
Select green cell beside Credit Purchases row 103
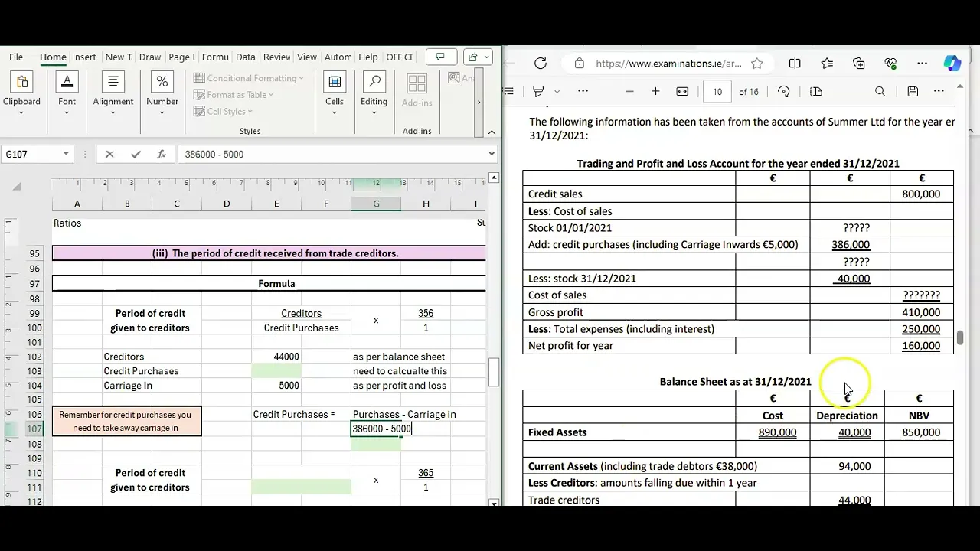tap(276, 371)
